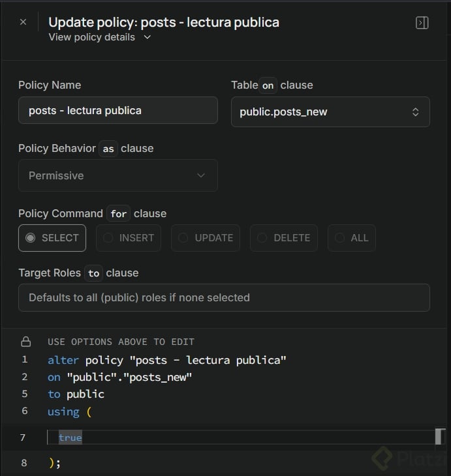Toggle the side panel layout icon

(x=422, y=23)
